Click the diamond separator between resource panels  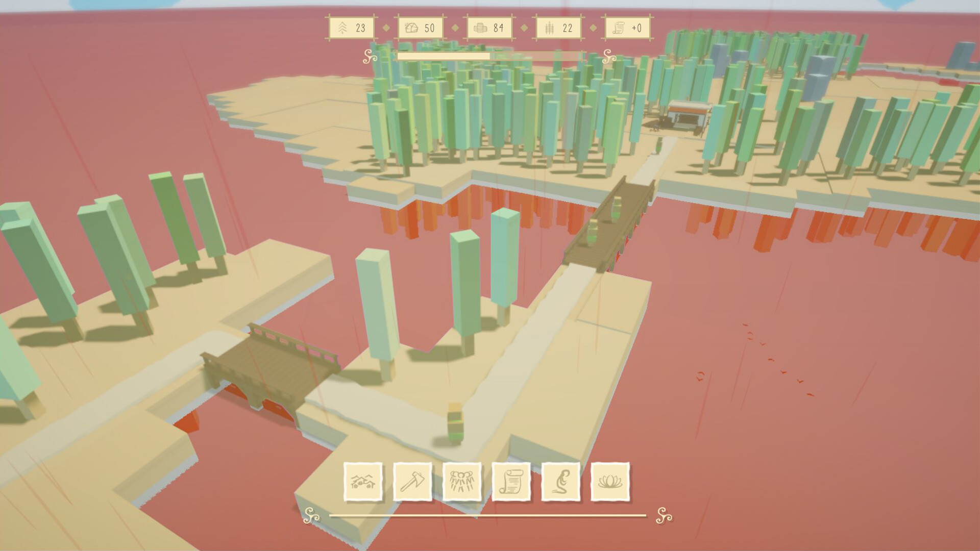pos(386,28)
